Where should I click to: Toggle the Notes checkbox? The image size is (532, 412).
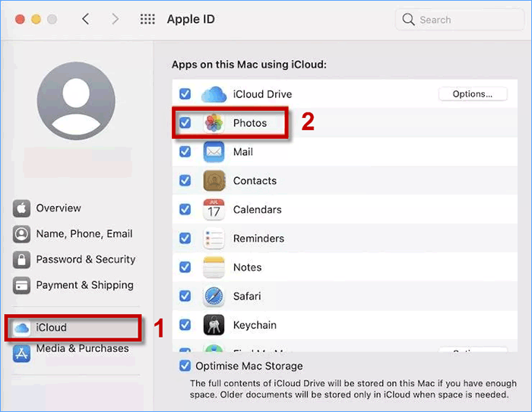click(x=185, y=267)
